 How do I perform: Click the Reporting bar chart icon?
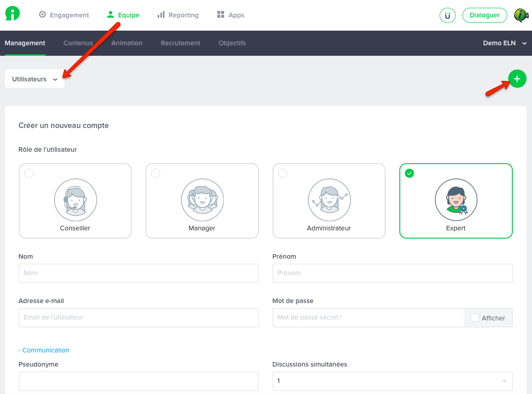pos(161,15)
